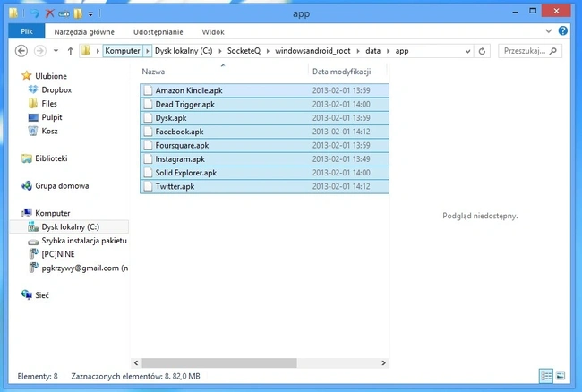Click the New Folder icon in the quick access toolbar

click(x=78, y=13)
